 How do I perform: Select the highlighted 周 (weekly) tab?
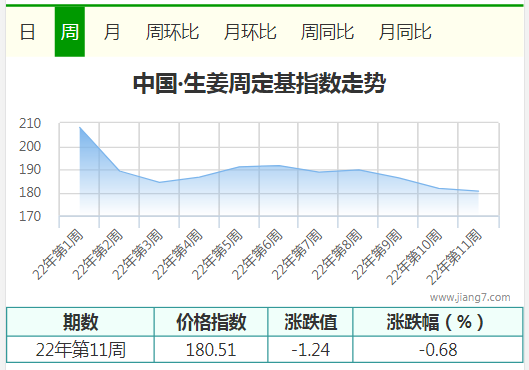pos(69,32)
